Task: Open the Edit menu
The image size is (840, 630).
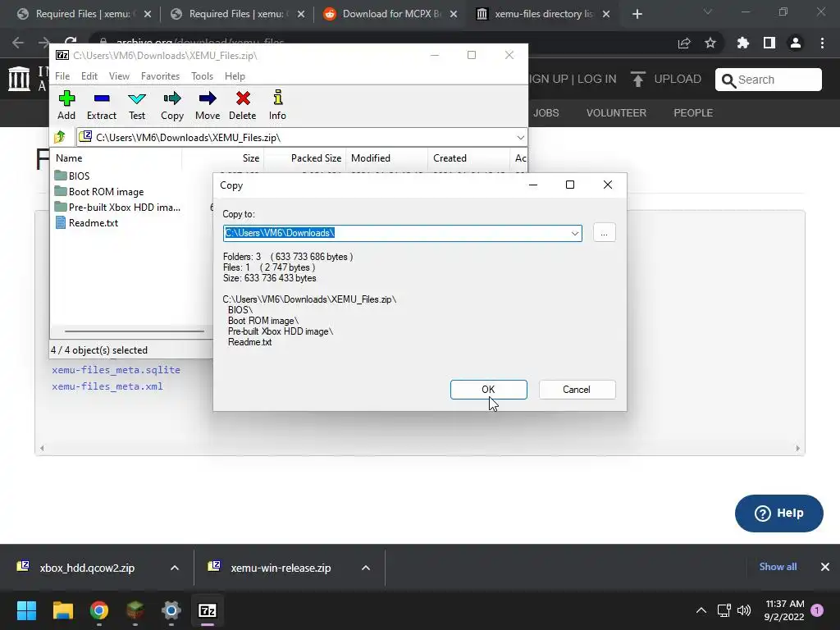Action: click(x=89, y=76)
